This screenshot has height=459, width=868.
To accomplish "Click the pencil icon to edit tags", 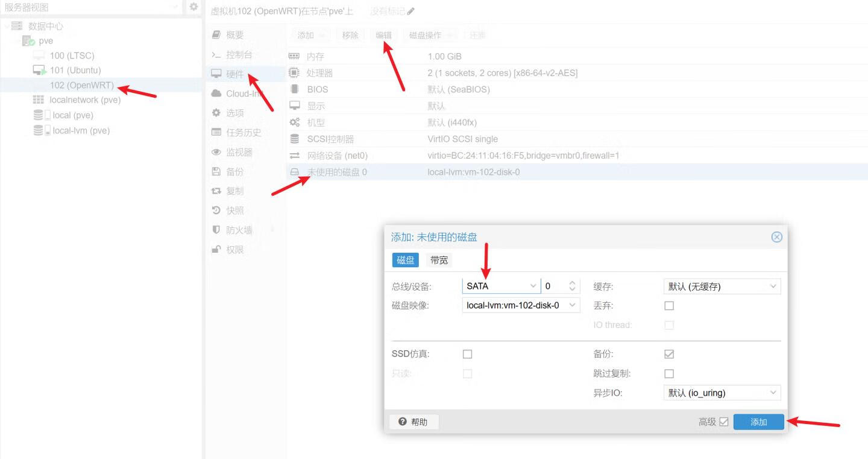I will point(411,11).
